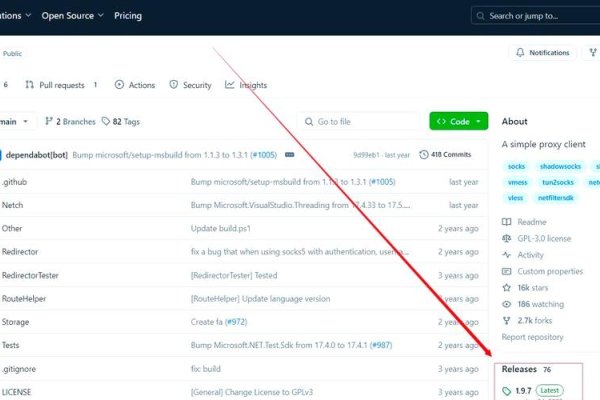Open the Notifications bell button
600x400 pixels.
click(x=543, y=52)
